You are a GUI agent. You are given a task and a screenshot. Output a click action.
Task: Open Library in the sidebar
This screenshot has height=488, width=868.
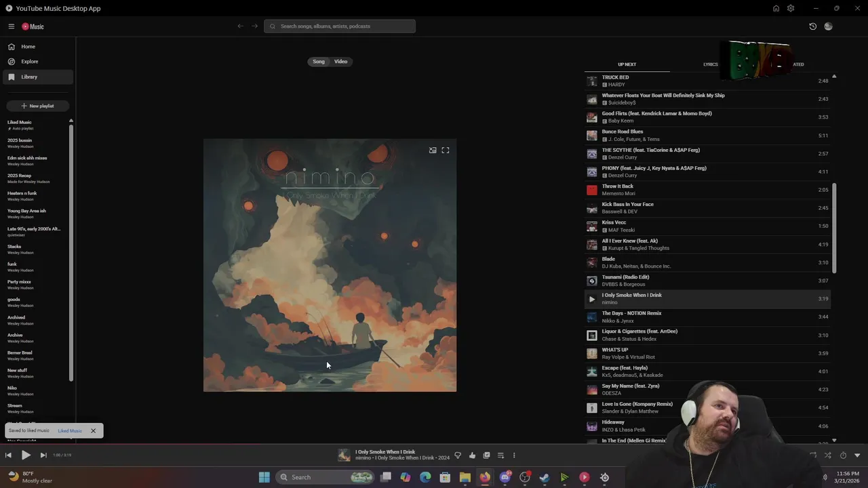tap(38, 77)
